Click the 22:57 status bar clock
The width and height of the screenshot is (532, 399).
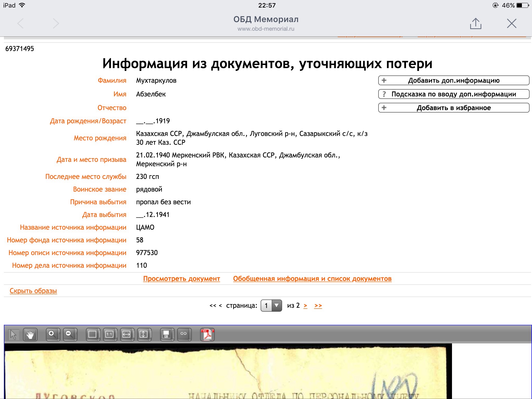coord(267,5)
